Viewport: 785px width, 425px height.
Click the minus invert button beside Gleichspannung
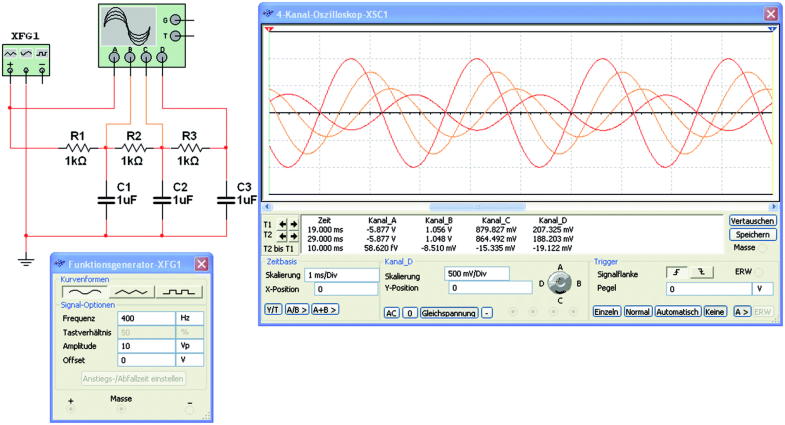click(487, 313)
